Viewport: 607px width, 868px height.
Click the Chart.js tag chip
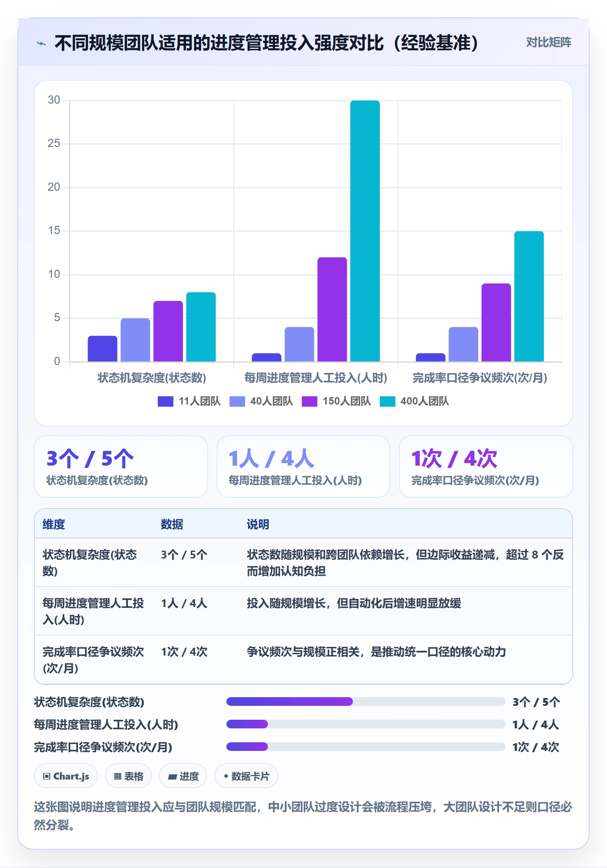click(66, 776)
